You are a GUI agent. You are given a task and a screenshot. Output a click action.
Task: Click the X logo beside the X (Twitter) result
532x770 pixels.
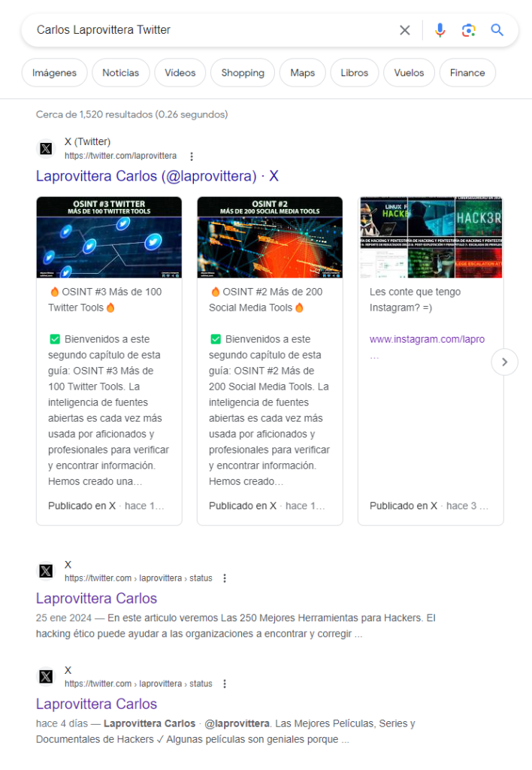pyautogui.click(x=46, y=148)
